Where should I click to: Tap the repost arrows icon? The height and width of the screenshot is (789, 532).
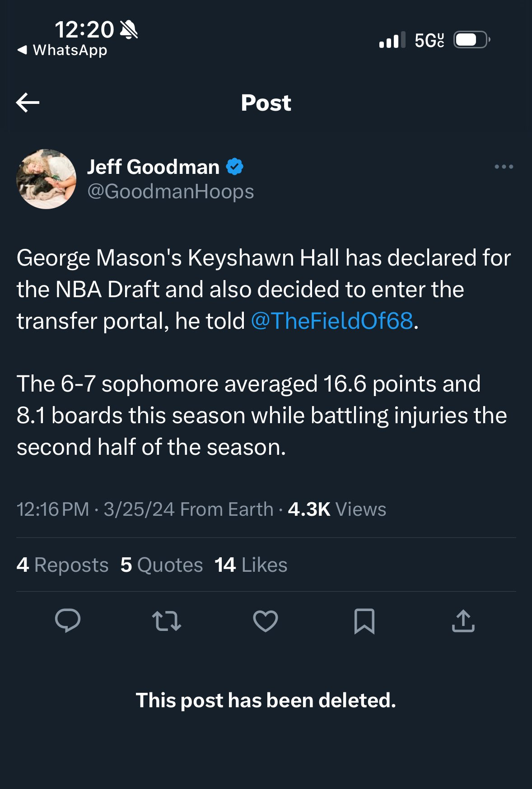pyautogui.click(x=167, y=621)
